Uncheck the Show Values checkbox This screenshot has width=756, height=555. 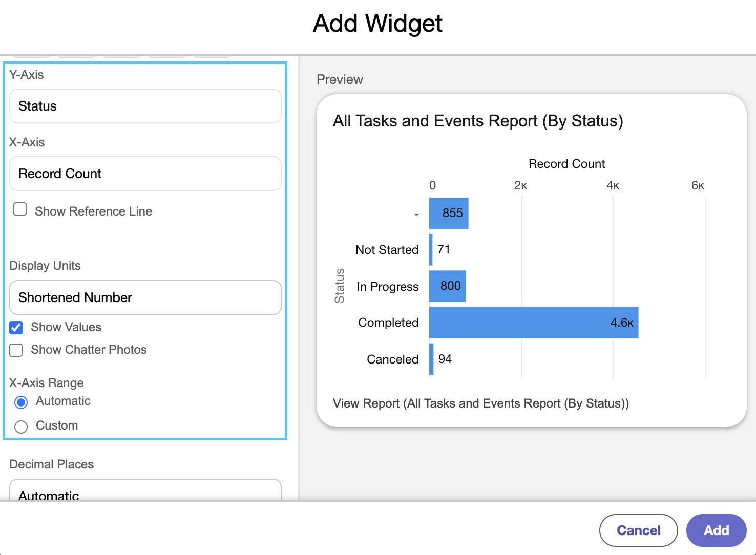click(16, 328)
